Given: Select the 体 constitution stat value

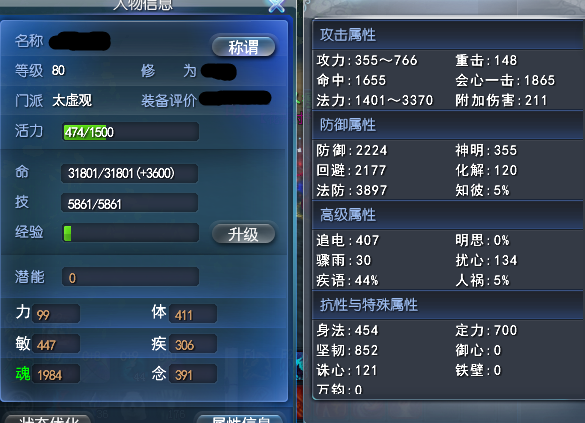Looking at the screenshot, I should click(x=193, y=314).
